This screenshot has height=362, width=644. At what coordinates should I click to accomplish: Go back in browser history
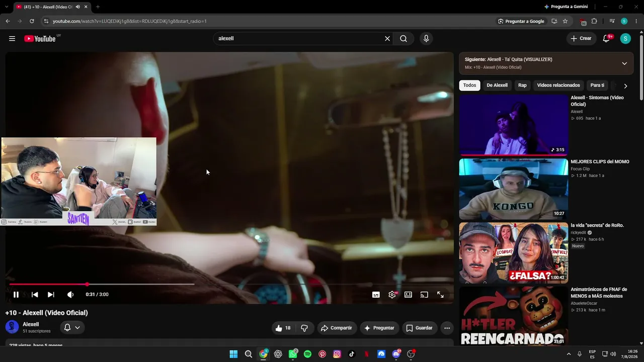[x=8, y=21]
